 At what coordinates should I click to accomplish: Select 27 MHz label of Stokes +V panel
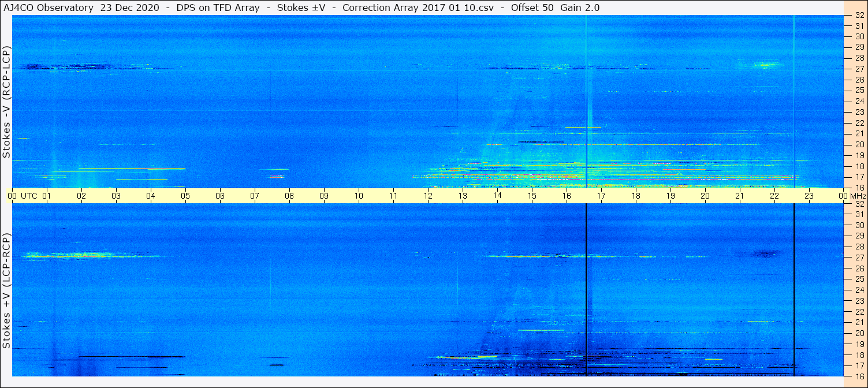point(859,258)
